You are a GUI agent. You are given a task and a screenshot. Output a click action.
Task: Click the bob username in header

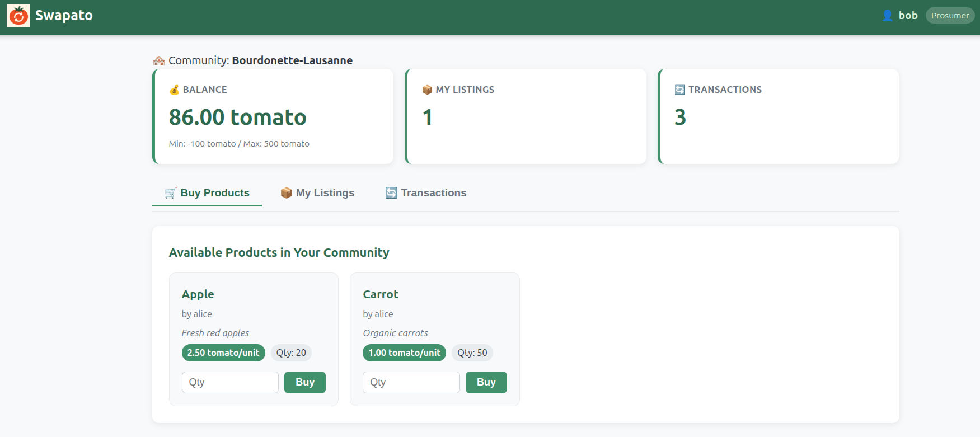pos(908,16)
